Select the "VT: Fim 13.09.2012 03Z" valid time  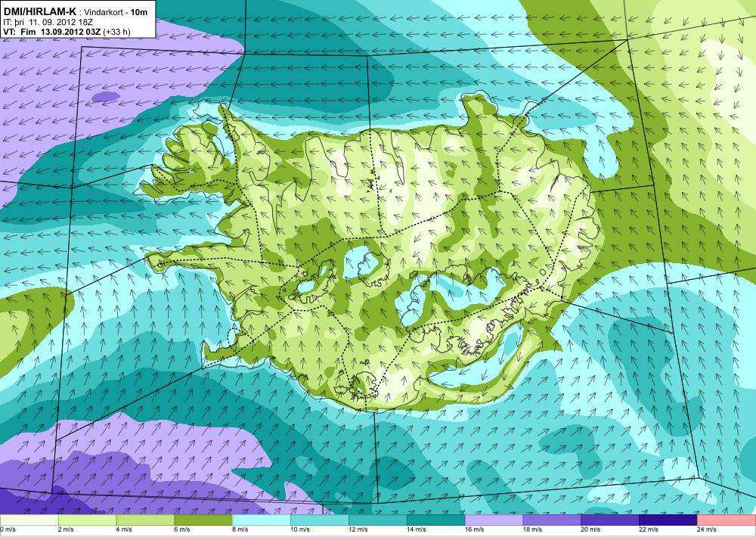[x=51, y=32]
